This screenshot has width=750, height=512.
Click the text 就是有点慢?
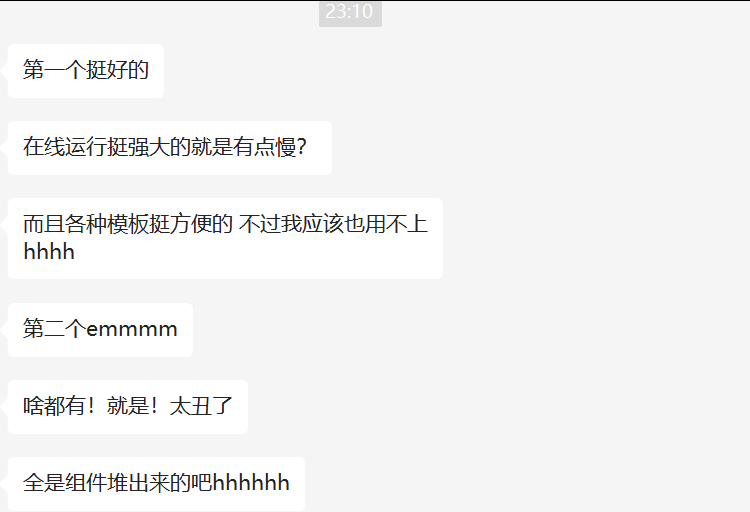point(249,147)
